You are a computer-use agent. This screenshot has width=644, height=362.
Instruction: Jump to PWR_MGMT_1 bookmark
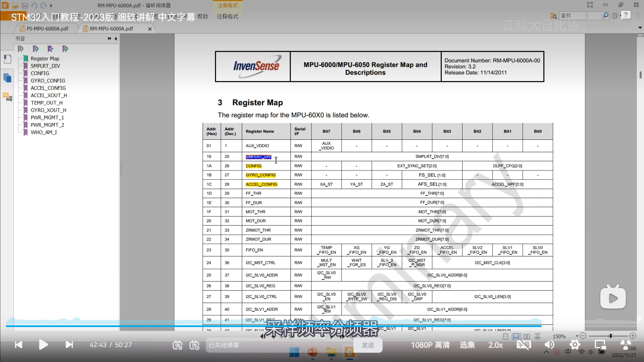tap(47, 117)
